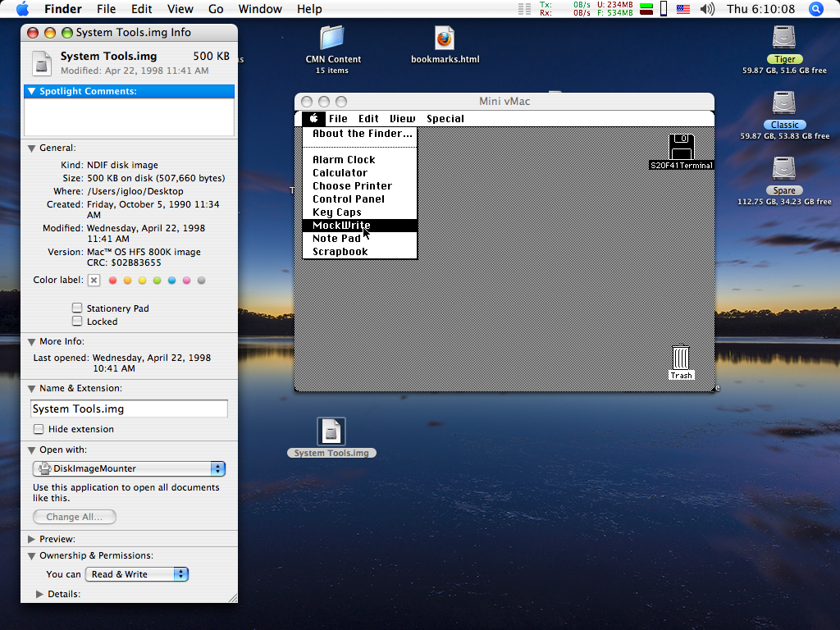Select the Classic hard drive icon

point(783,103)
